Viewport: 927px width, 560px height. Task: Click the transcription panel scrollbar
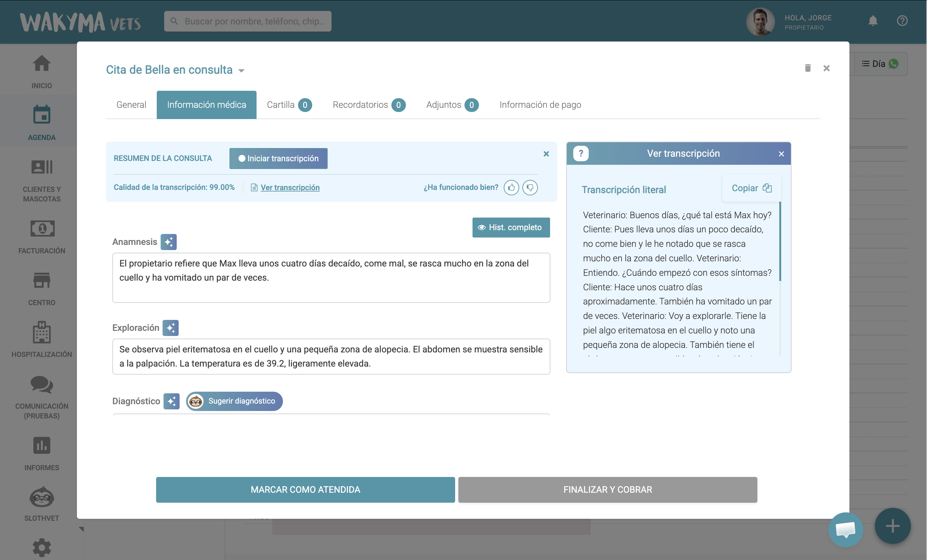click(780, 241)
